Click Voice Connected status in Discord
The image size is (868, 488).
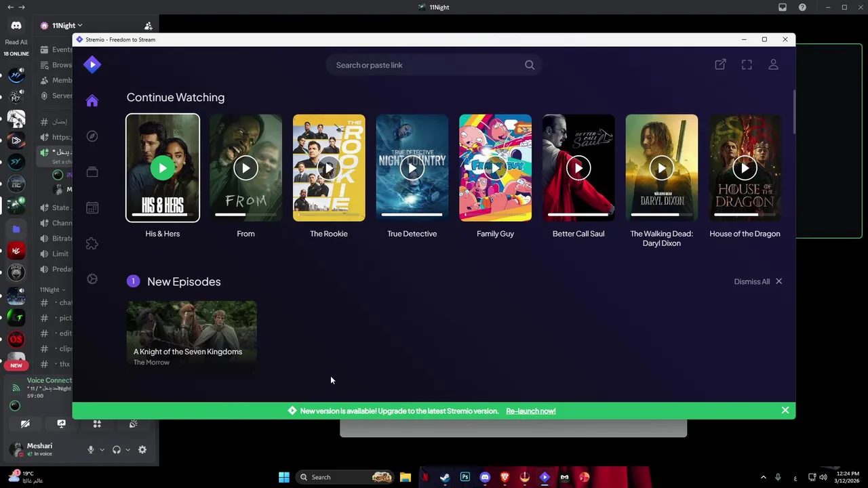coord(49,381)
